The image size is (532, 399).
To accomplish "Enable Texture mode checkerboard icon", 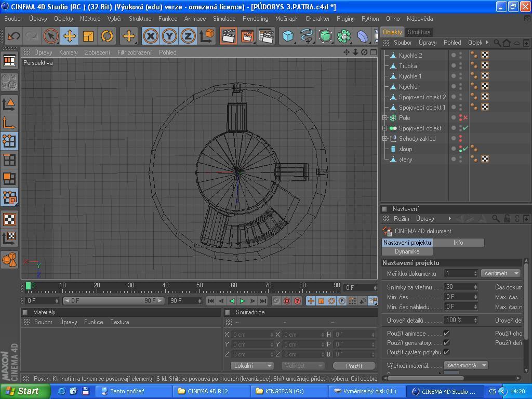I will [9, 219].
